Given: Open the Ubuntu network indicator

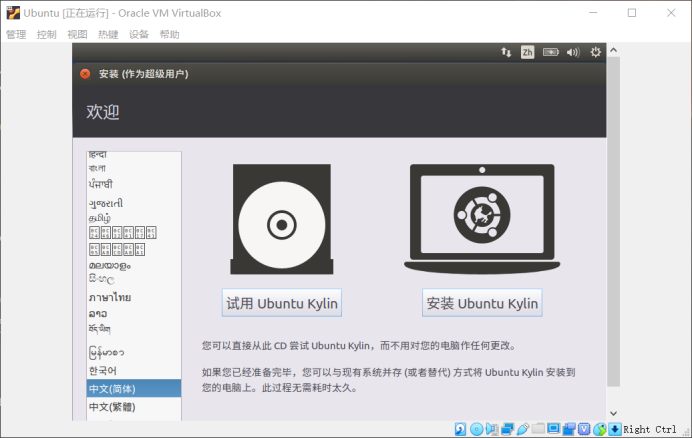Looking at the screenshot, I should click(506, 52).
